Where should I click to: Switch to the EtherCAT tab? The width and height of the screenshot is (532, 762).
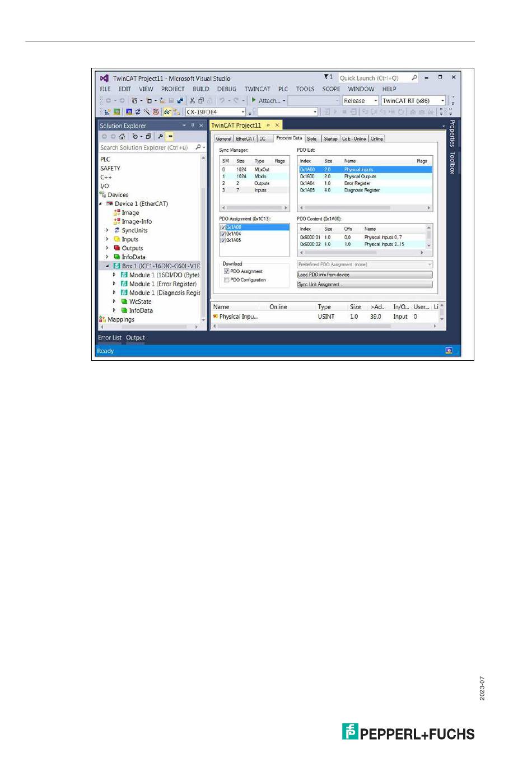[x=245, y=138]
